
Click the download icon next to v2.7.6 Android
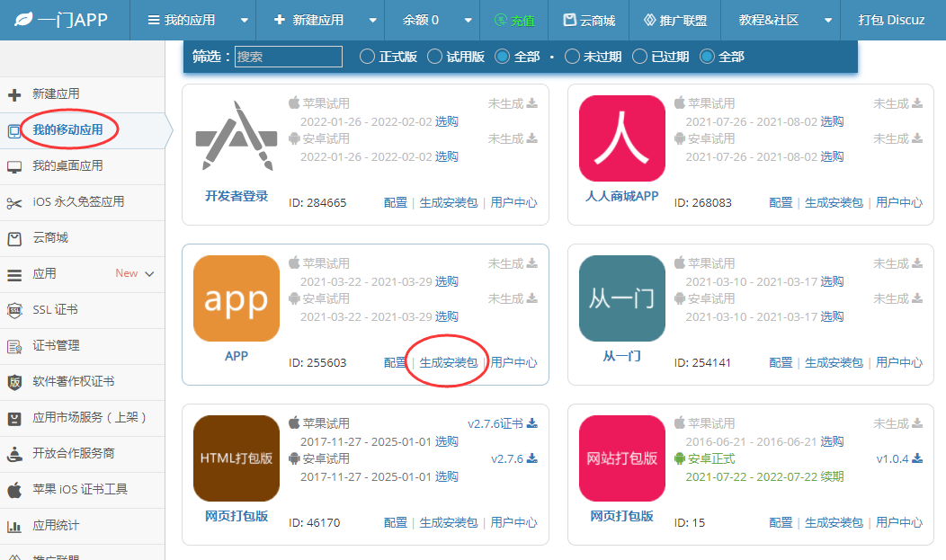pos(532,458)
